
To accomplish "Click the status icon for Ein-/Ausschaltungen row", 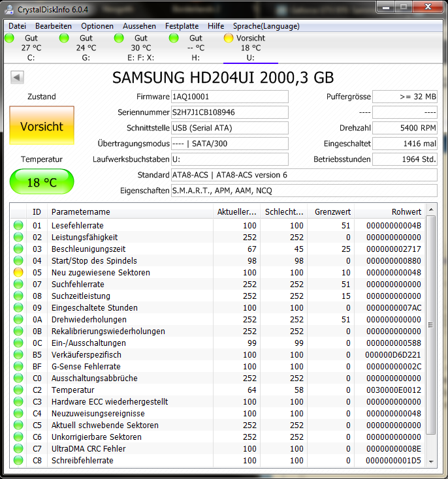I will (18, 343).
